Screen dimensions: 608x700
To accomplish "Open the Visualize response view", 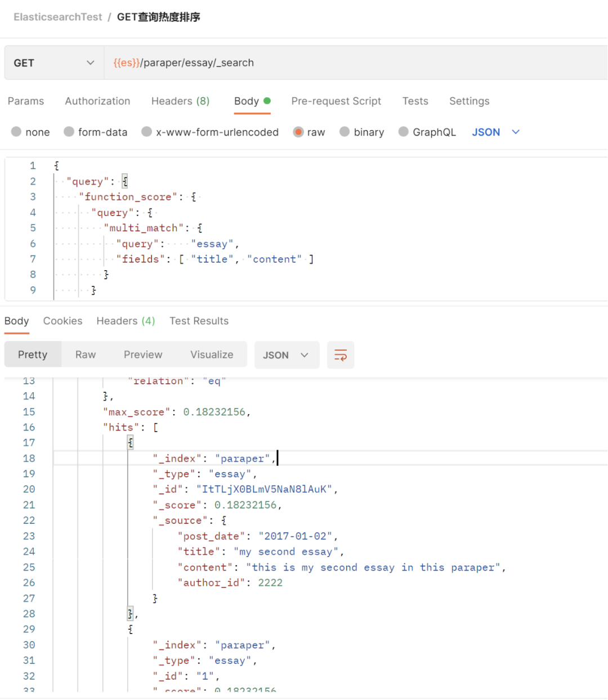I will pyautogui.click(x=212, y=355).
